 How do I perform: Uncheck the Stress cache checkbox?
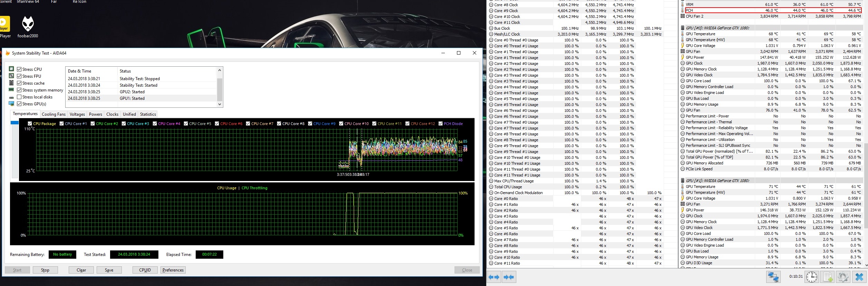click(x=19, y=83)
